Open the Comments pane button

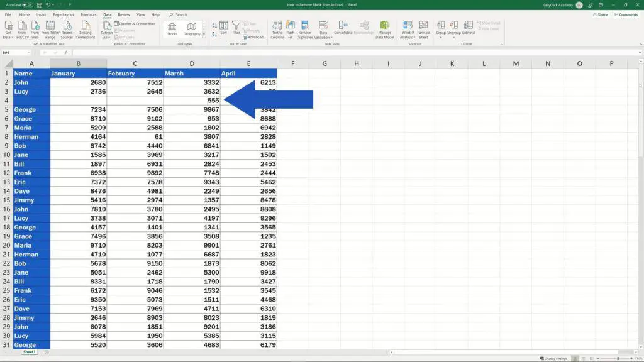click(x=626, y=14)
